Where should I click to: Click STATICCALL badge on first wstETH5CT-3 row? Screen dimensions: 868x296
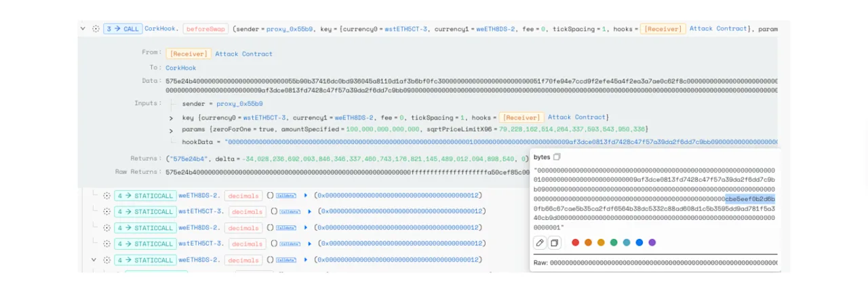pos(145,211)
